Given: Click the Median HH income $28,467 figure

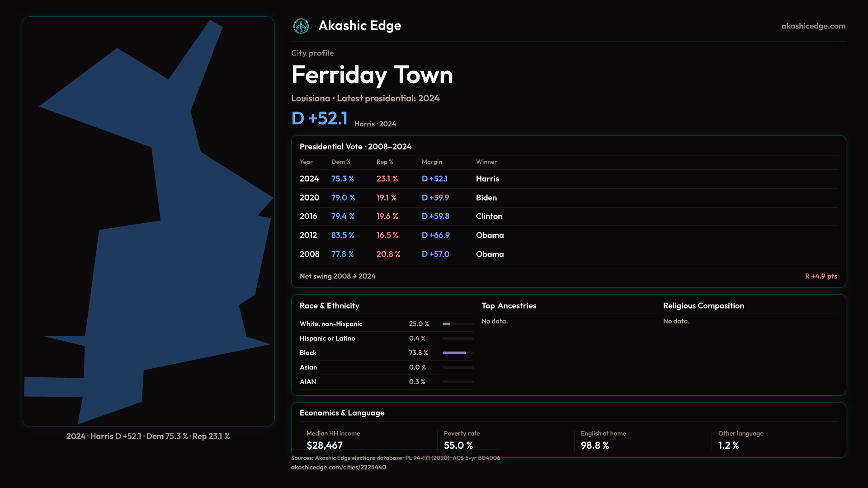Looking at the screenshot, I should pos(325,446).
